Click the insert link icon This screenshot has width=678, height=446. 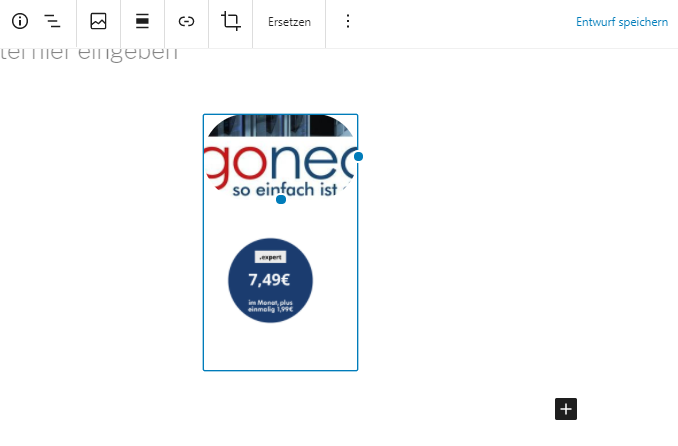(x=186, y=21)
